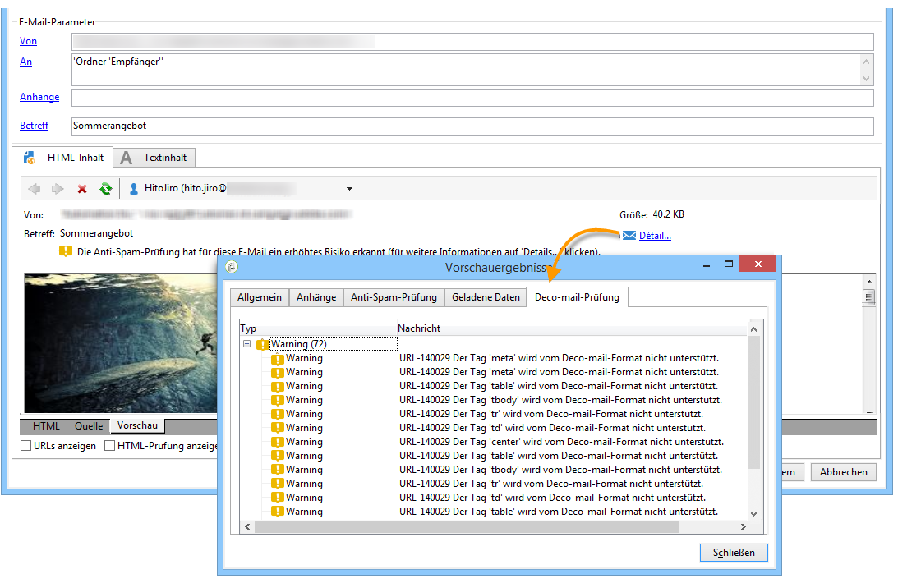Click the HTML-Inhalt tab icon
The width and height of the screenshot is (921, 588).
click(x=29, y=158)
